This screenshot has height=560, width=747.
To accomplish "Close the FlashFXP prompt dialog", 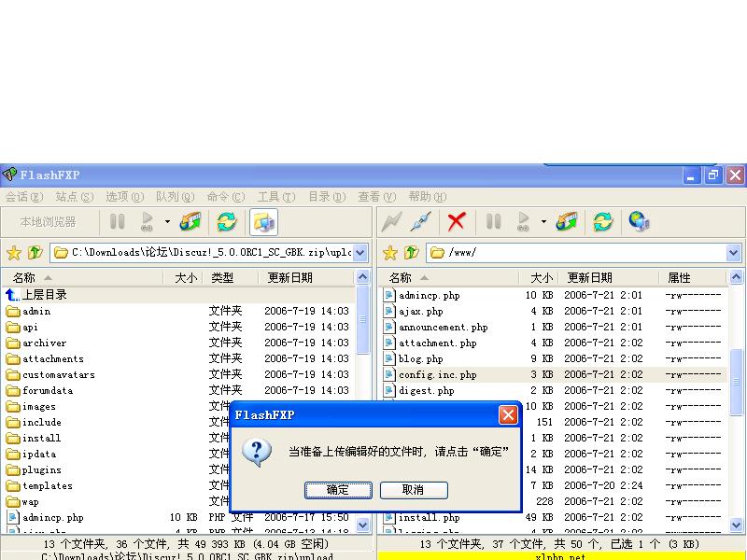I will [x=508, y=415].
